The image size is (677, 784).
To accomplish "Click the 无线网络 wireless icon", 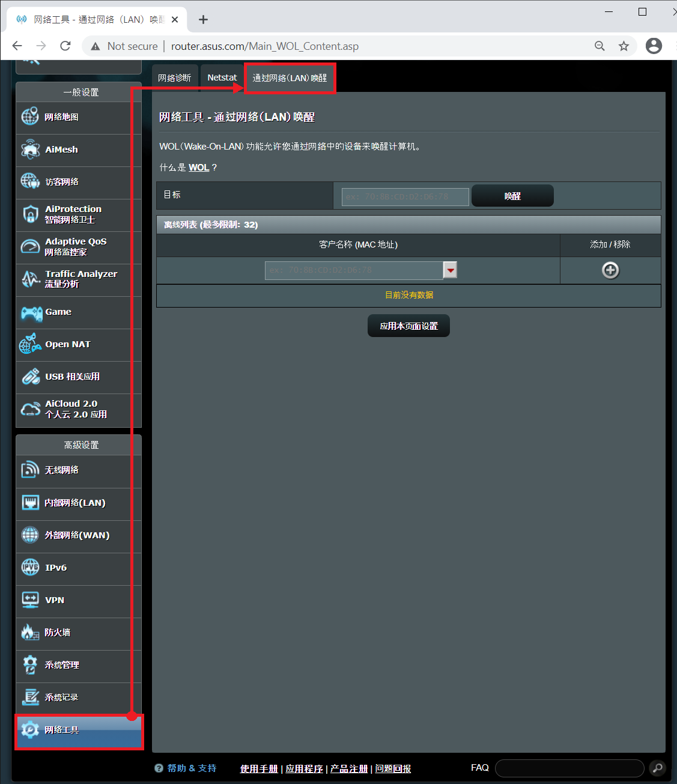I will (30, 470).
